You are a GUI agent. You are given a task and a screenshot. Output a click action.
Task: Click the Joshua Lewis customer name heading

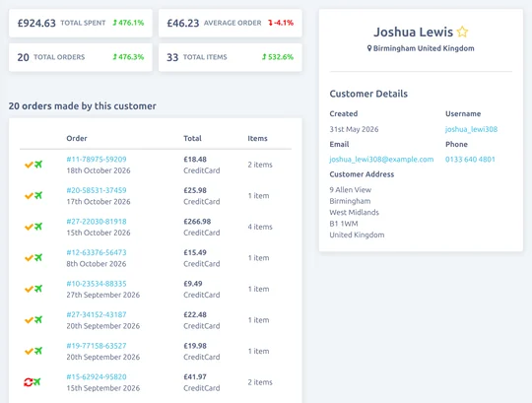(413, 32)
